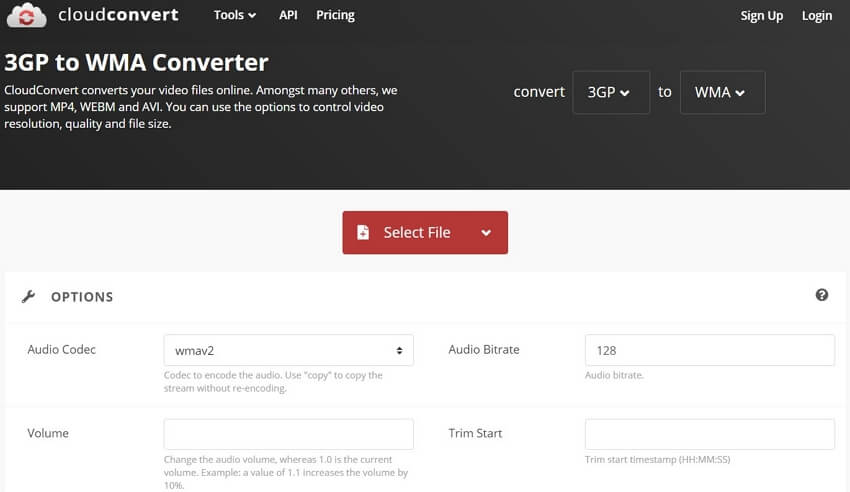This screenshot has width=850, height=492.
Task: Open the WMA target format dropdown
Action: (x=723, y=92)
